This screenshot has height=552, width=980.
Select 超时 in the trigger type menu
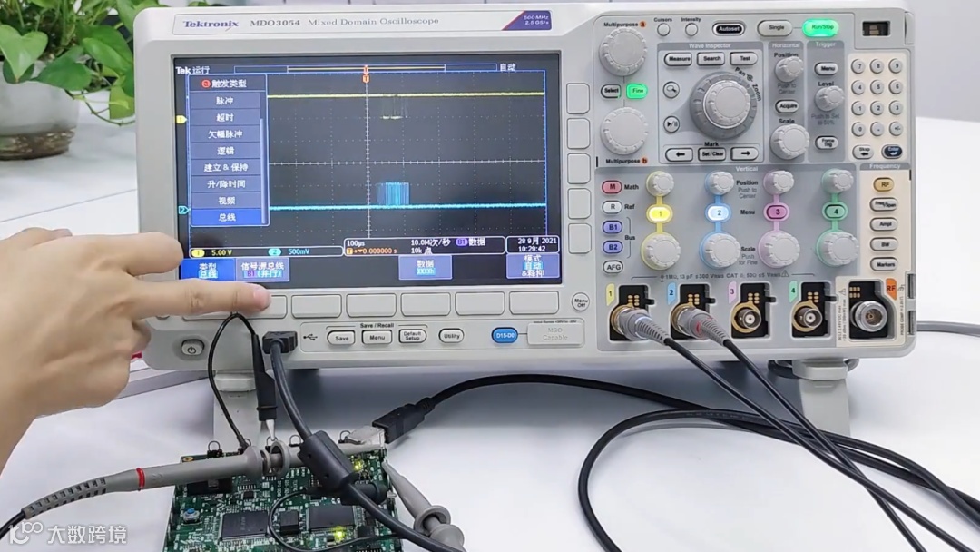click(226, 117)
